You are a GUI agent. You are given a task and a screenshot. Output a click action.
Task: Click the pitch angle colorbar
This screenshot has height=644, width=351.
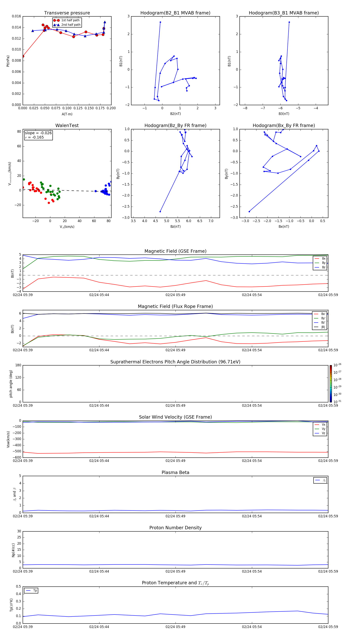(331, 384)
